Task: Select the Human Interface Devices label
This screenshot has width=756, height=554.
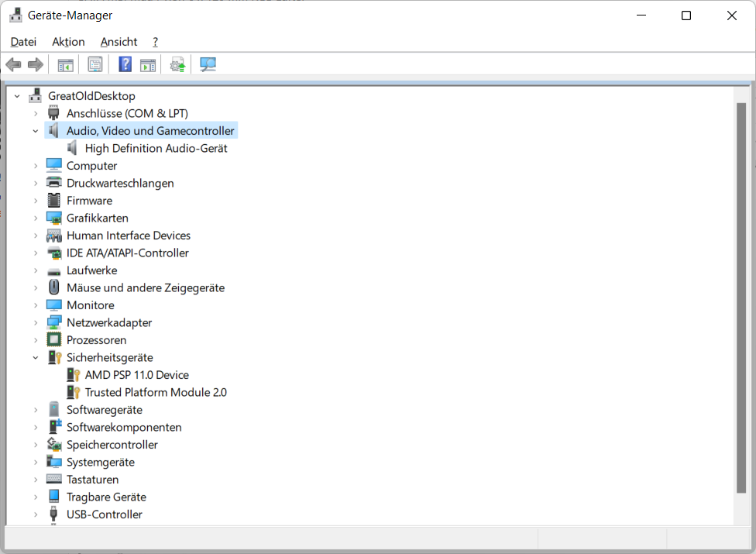Action: click(x=129, y=236)
